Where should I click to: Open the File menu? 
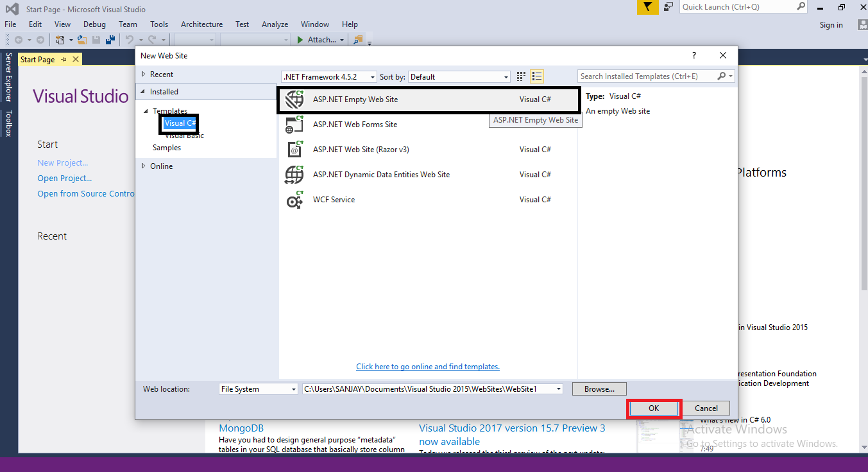click(10, 24)
